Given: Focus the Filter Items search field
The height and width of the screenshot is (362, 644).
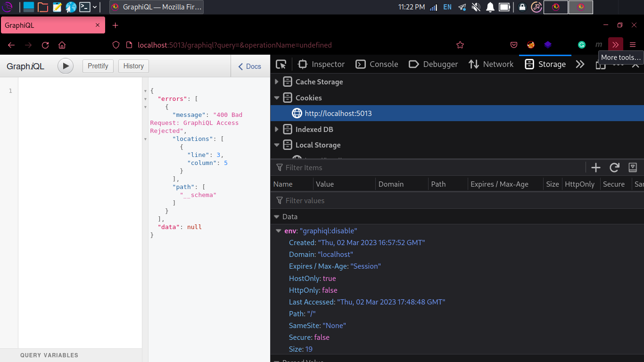Looking at the screenshot, I should click(x=424, y=168).
